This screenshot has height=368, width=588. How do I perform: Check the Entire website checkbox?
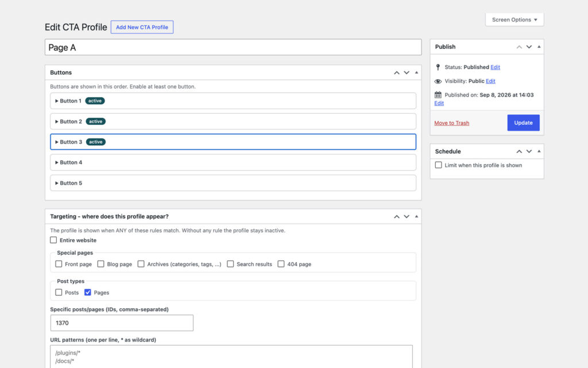(53, 240)
